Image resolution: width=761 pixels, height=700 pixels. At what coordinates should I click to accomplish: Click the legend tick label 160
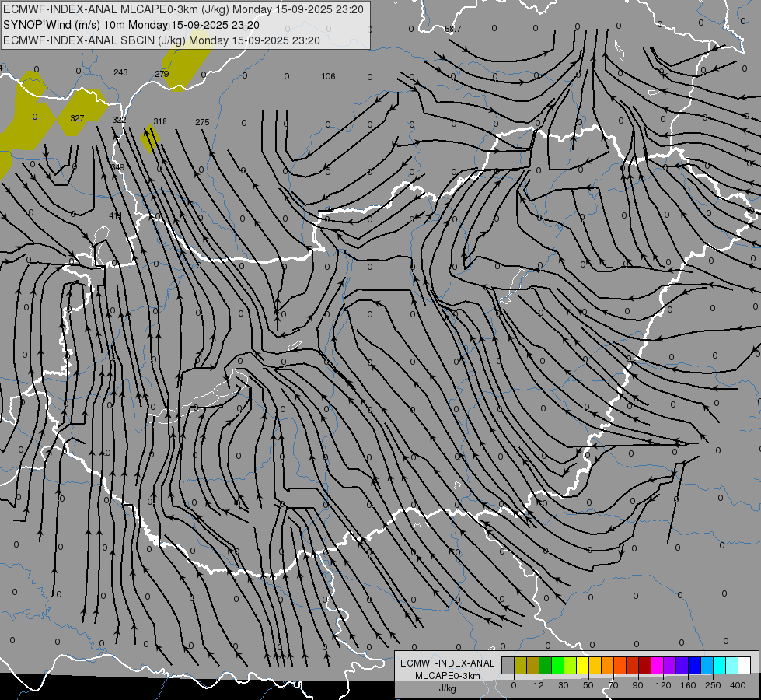coord(688,685)
